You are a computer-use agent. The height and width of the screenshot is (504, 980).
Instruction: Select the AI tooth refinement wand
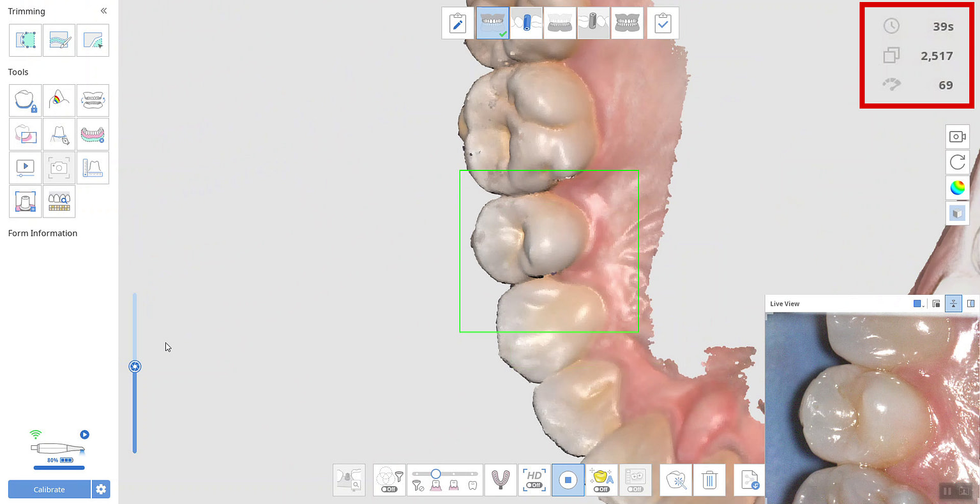click(675, 480)
